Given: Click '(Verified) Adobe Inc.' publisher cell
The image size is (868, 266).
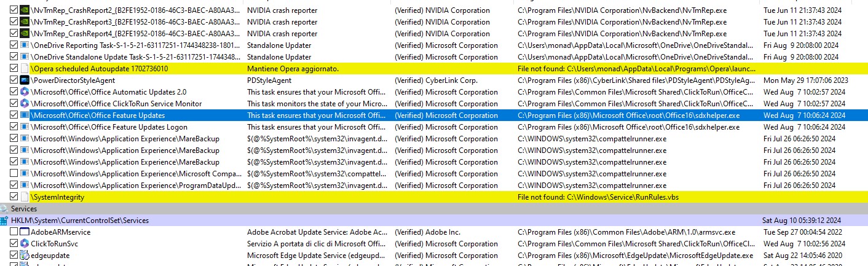Looking at the screenshot, I should [427, 232].
